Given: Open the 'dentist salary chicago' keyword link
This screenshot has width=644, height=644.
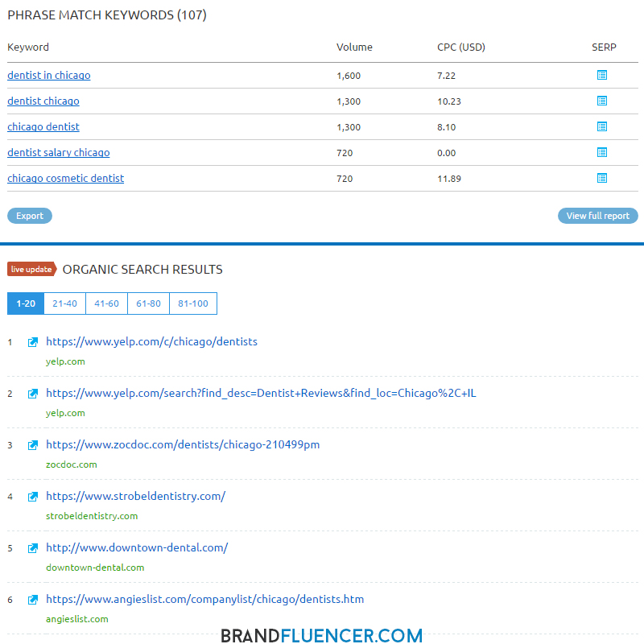Looking at the screenshot, I should pos(58,153).
